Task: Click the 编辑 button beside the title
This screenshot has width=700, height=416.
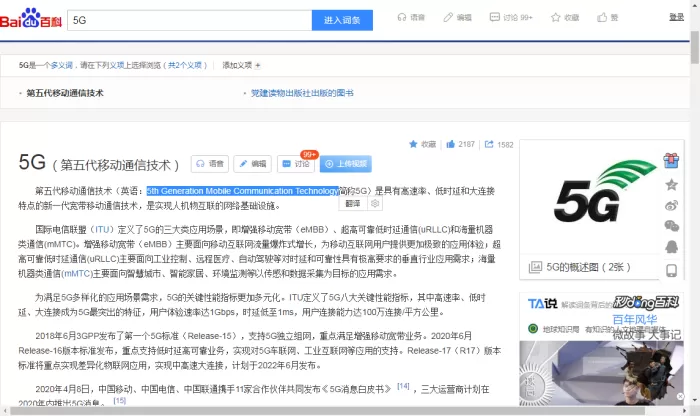Action: coord(253,164)
